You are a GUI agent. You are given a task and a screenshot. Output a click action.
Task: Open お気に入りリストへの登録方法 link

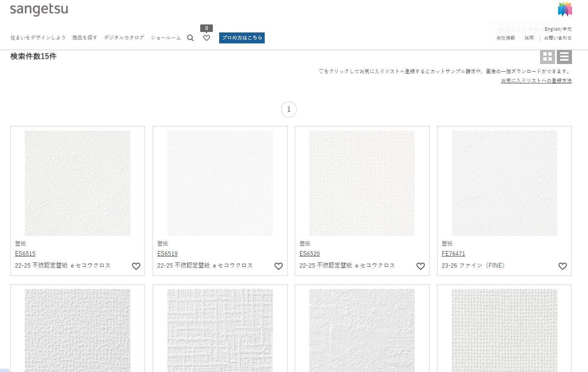click(536, 81)
